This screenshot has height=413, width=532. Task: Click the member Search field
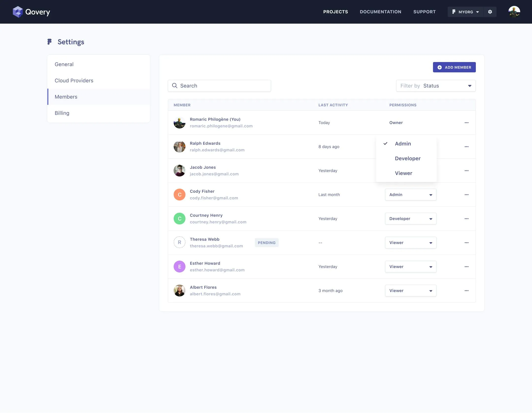[x=219, y=86]
